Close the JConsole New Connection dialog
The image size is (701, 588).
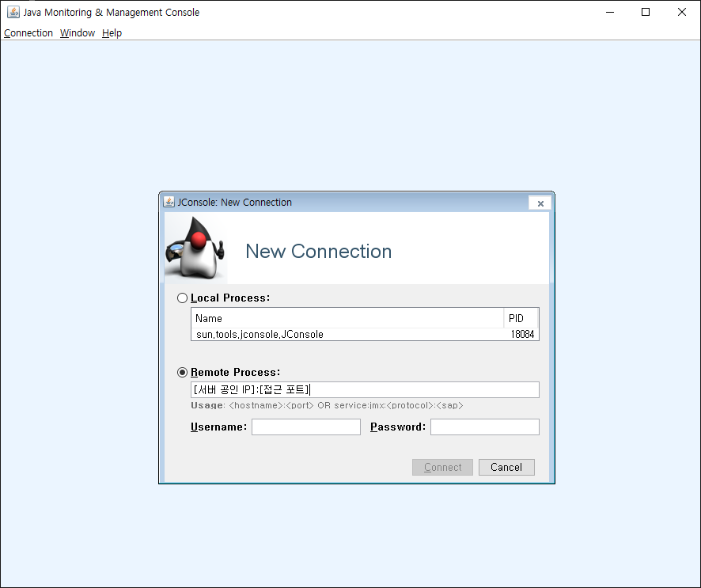click(x=540, y=203)
